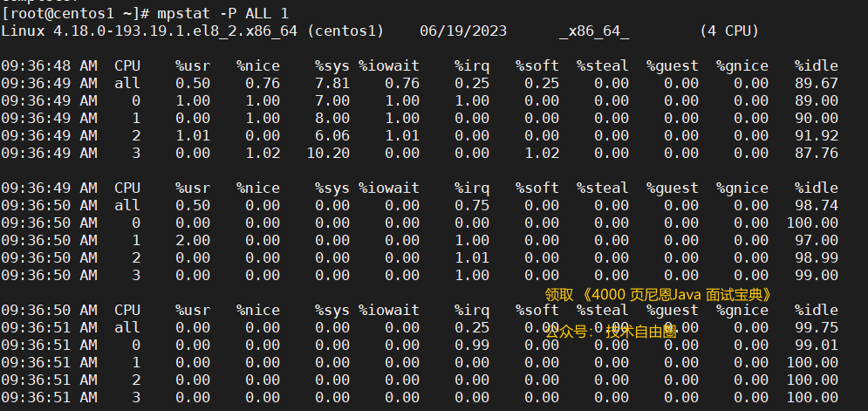Click '100.00' in the 09:36:50 CPU 0 row
The height and width of the screenshot is (411, 868).
click(812, 223)
